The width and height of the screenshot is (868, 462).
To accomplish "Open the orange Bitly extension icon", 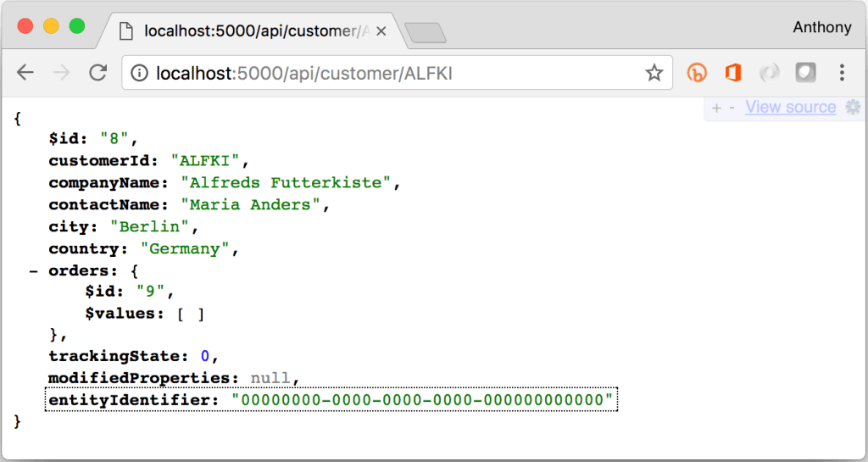I will pyautogui.click(x=697, y=73).
